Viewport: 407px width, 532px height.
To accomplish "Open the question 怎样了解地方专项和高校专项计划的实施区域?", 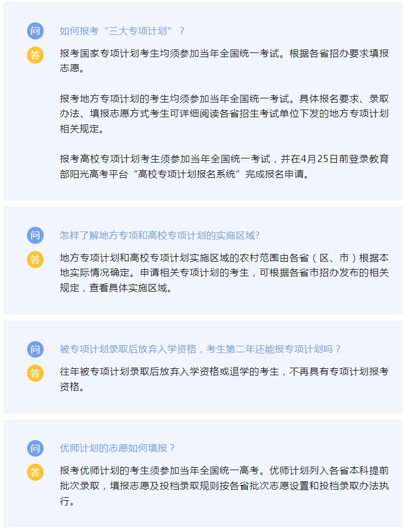I will pyautogui.click(x=160, y=235).
